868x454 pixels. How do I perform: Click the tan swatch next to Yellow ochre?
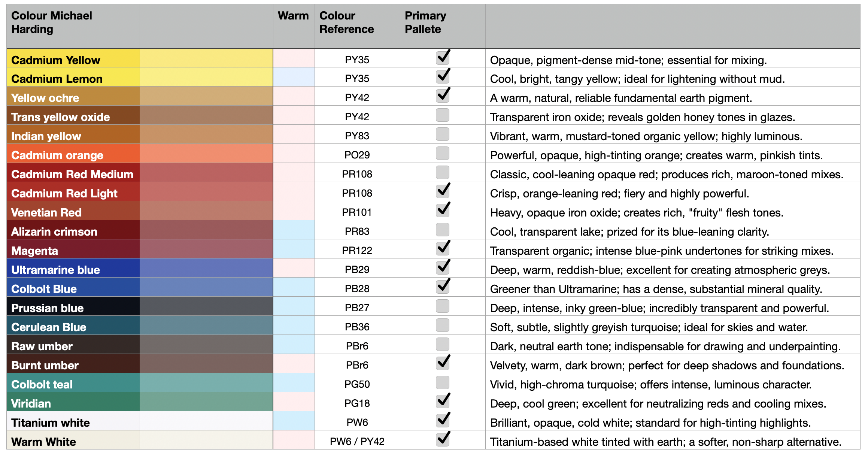[206, 96]
